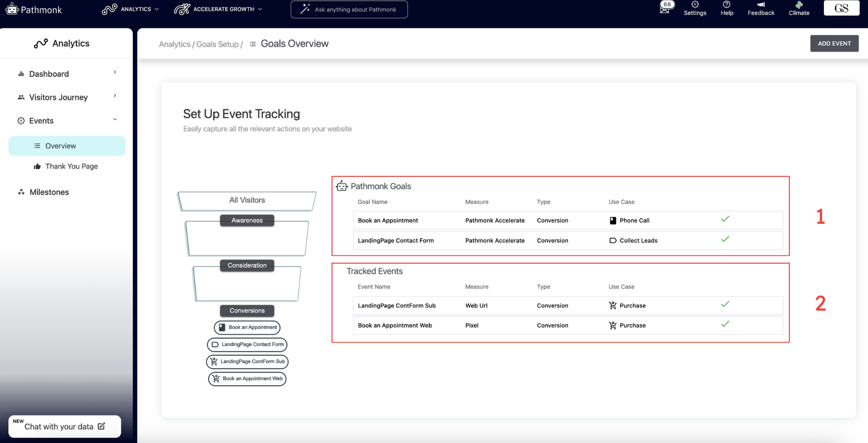
Task: Open the Analytics top menu
Action: pyautogui.click(x=131, y=9)
